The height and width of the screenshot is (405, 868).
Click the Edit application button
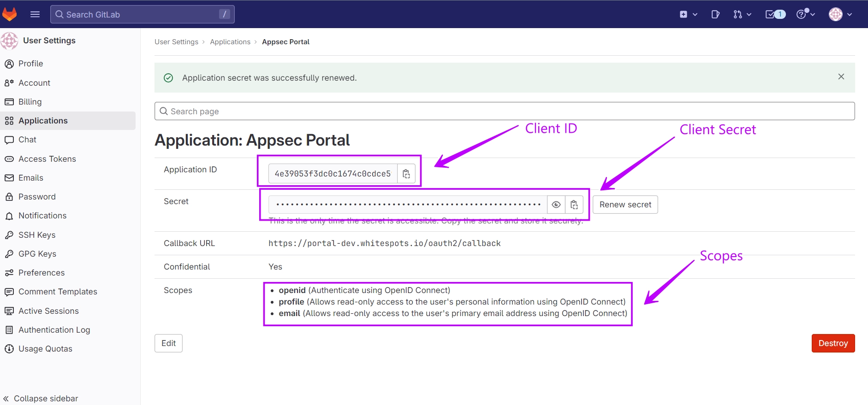coord(168,343)
